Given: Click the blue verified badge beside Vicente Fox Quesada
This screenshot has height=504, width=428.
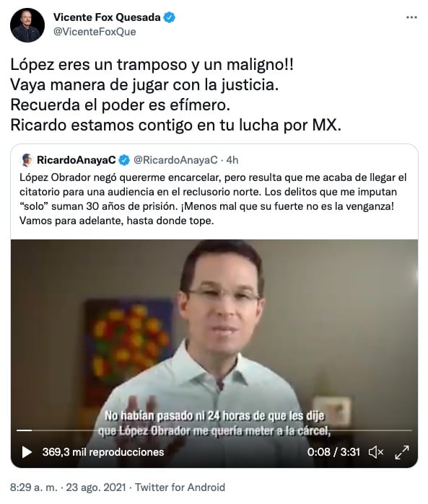Looking at the screenshot, I should tap(170, 17).
